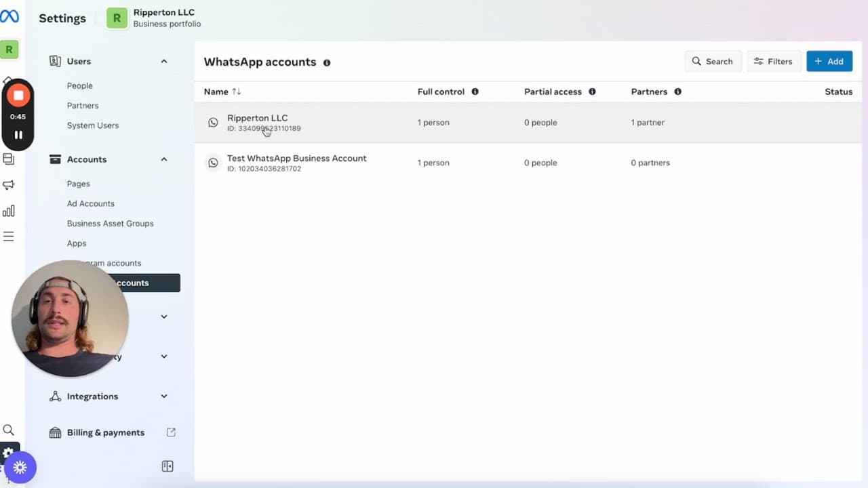Click the Partners column info icon
This screenshot has height=488, width=868.
(677, 91)
